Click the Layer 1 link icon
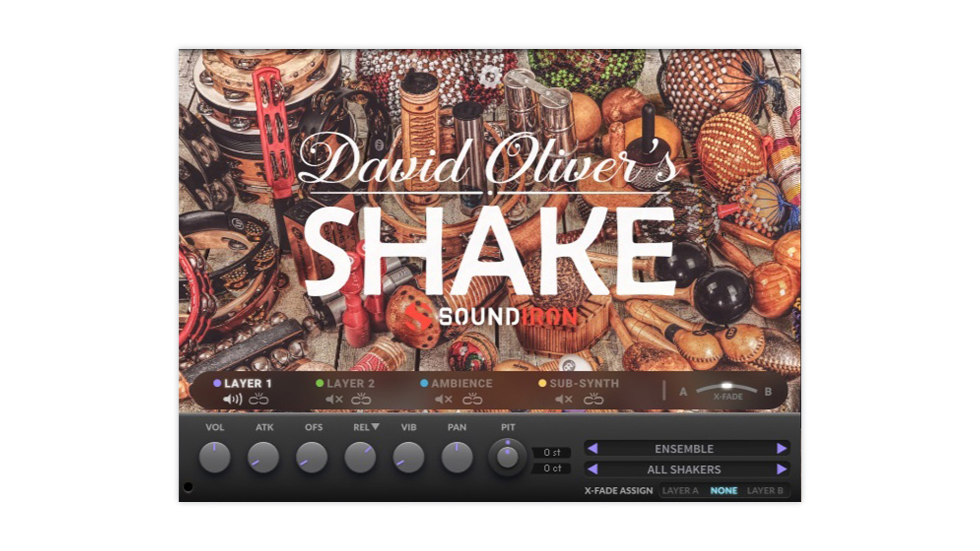 pos(258,399)
